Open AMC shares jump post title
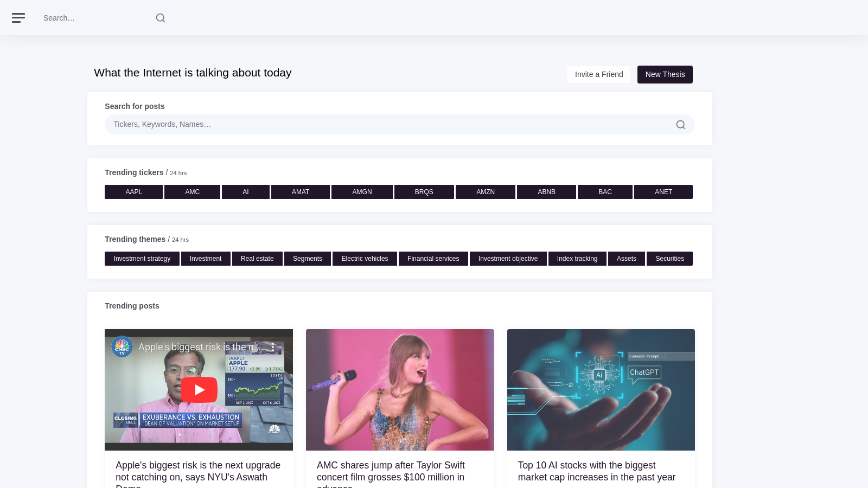868x488 pixels. tap(391, 473)
